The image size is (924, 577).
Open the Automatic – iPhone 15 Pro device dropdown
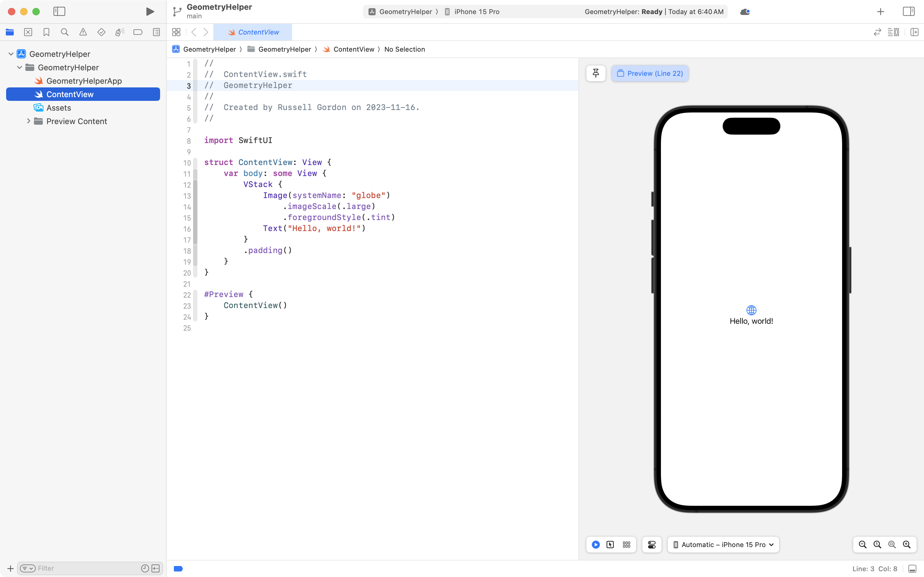(x=723, y=545)
